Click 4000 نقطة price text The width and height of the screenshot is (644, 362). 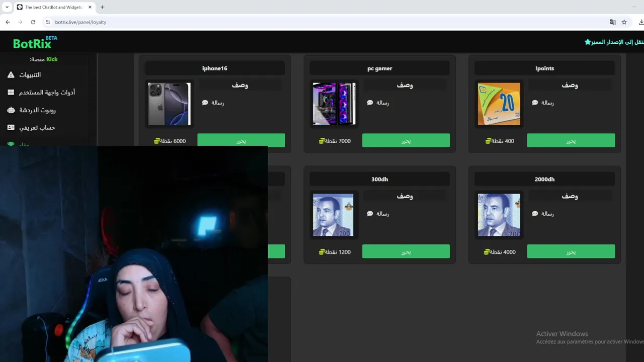503,252
